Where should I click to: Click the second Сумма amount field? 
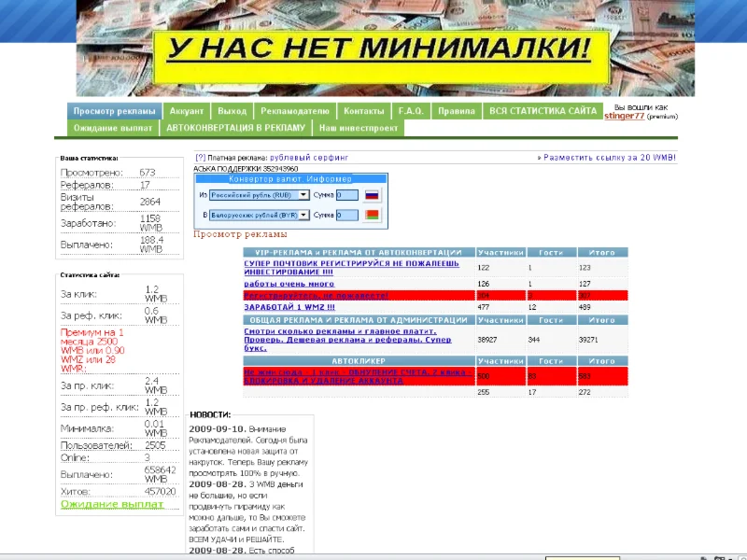[345, 215]
